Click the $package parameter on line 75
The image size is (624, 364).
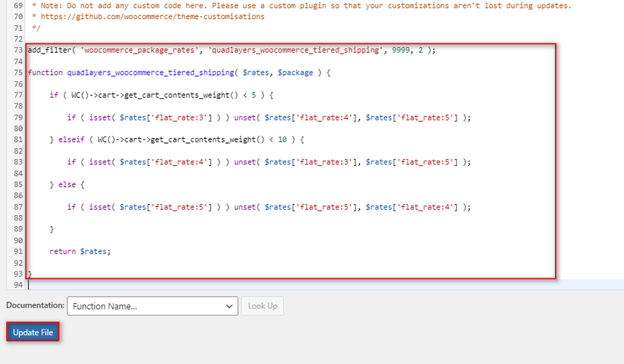point(295,73)
